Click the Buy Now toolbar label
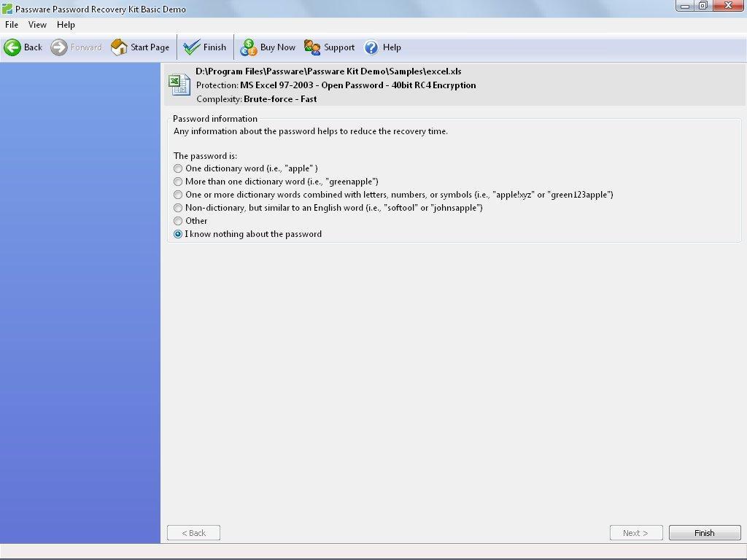Viewport: 747px width, 560px height. 278,47
